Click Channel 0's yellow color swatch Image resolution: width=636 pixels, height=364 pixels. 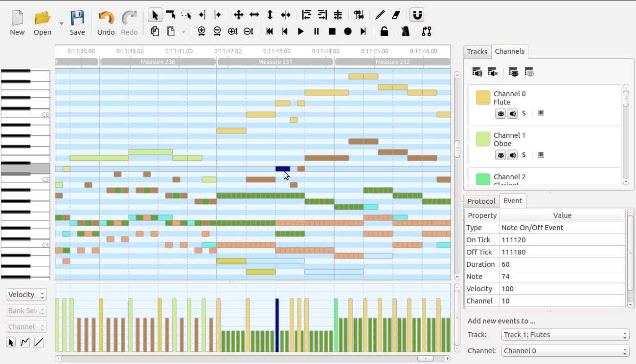point(482,97)
